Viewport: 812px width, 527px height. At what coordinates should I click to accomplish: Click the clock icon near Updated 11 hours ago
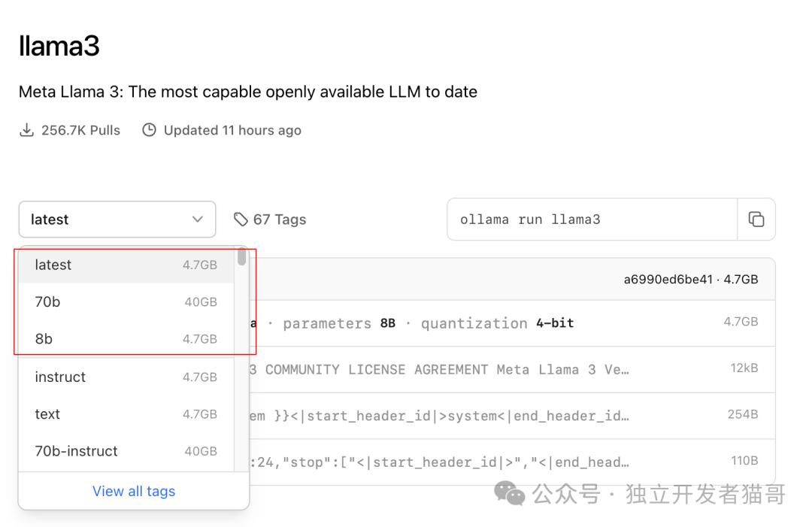[x=149, y=129]
